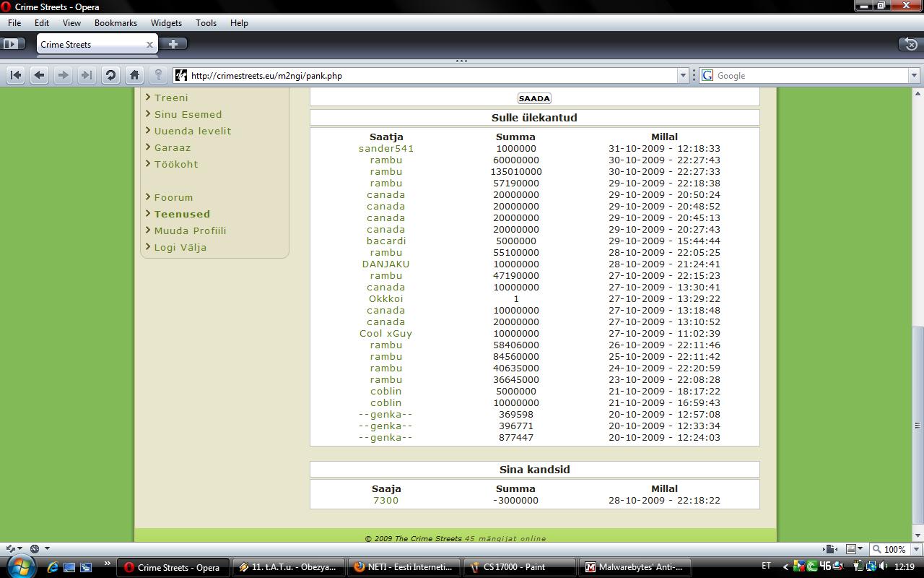The width and height of the screenshot is (924, 578).
Task: Open the search engine dropdown arrow
Action: (x=914, y=75)
